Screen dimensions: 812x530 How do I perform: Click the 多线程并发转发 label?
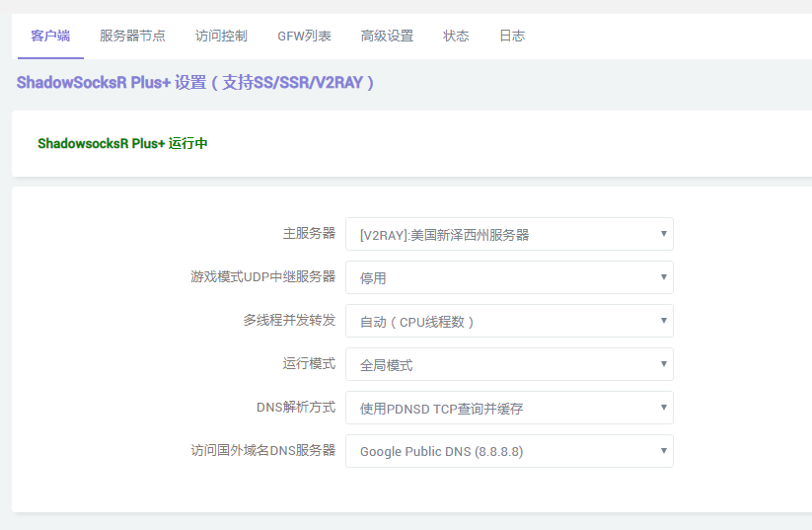click(x=289, y=320)
